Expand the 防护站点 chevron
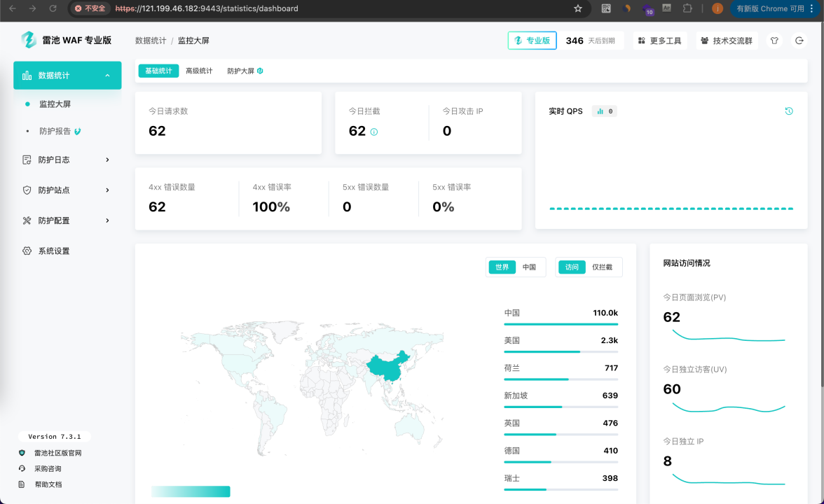This screenshot has height=504, width=824. coord(107,190)
